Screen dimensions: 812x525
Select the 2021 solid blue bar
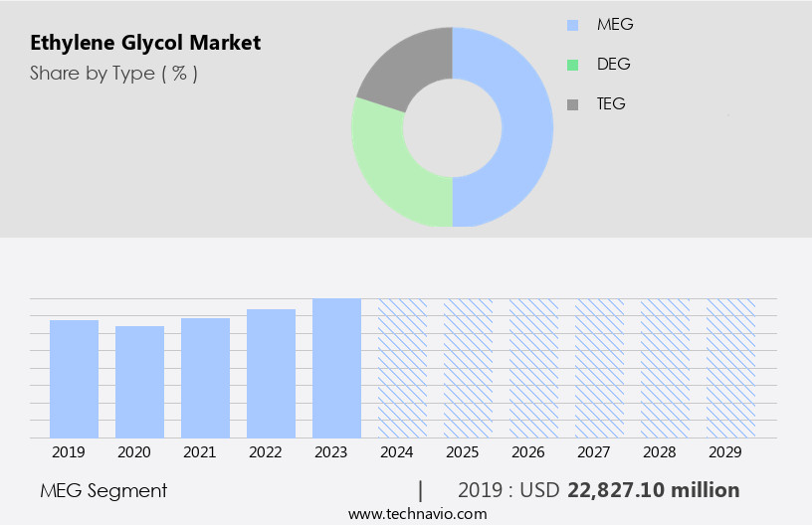[x=205, y=378]
